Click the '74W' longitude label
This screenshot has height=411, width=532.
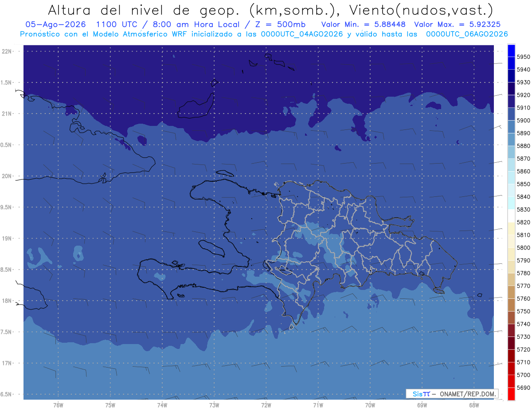(x=162, y=405)
